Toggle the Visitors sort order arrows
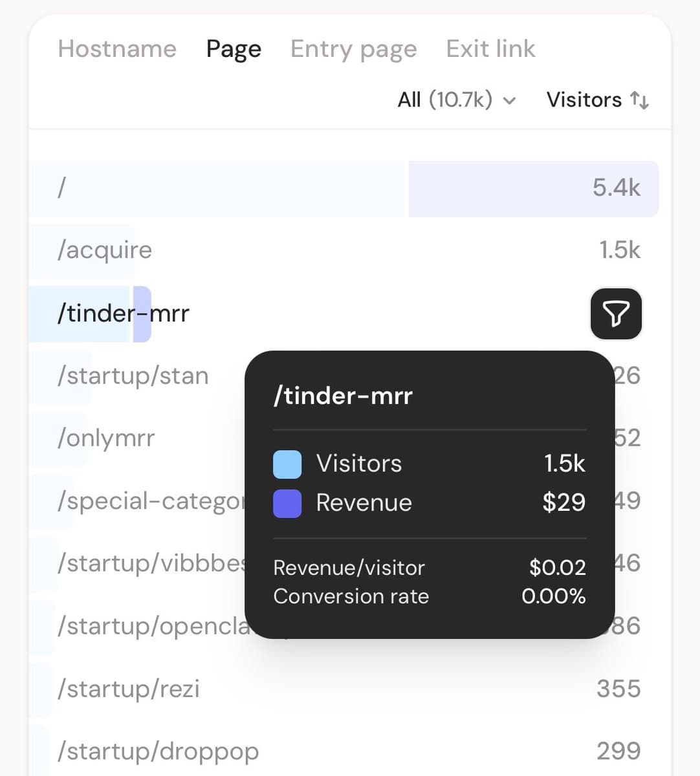 tap(639, 100)
